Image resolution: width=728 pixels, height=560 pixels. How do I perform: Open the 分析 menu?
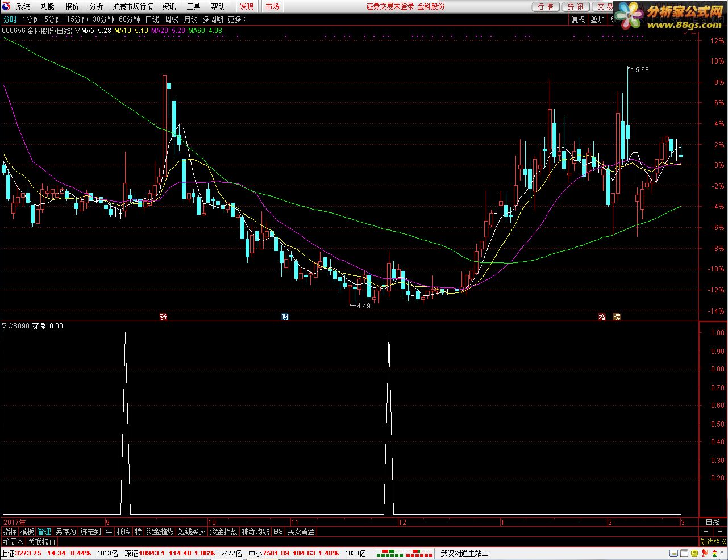[97, 6]
